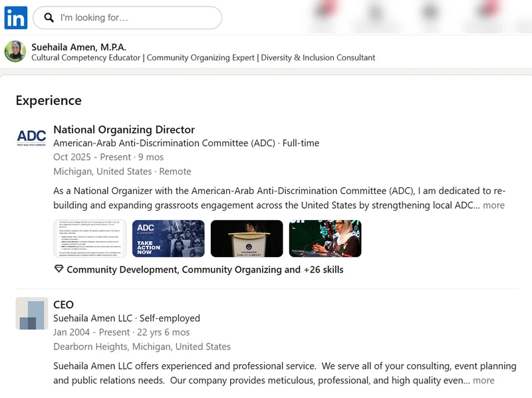Open Community Development, Community Organizing +26 skills
Viewport: 532px width, 398px height.
(205, 270)
